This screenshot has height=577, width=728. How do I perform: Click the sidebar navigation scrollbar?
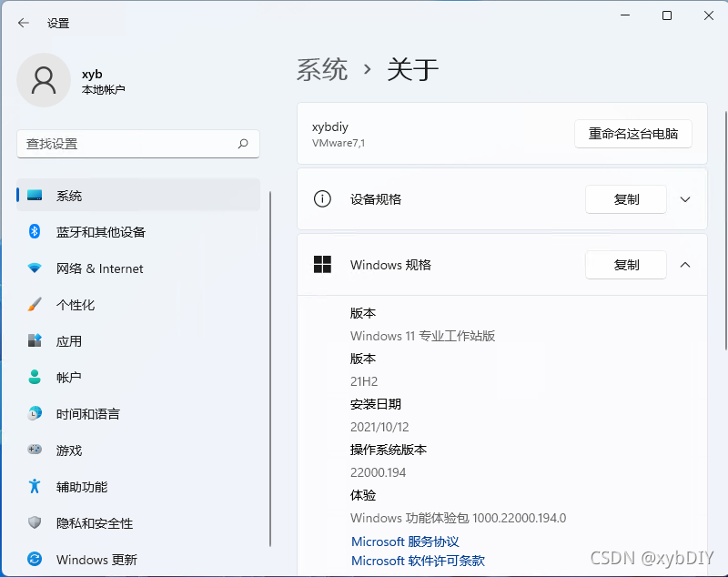tap(269, 369)
